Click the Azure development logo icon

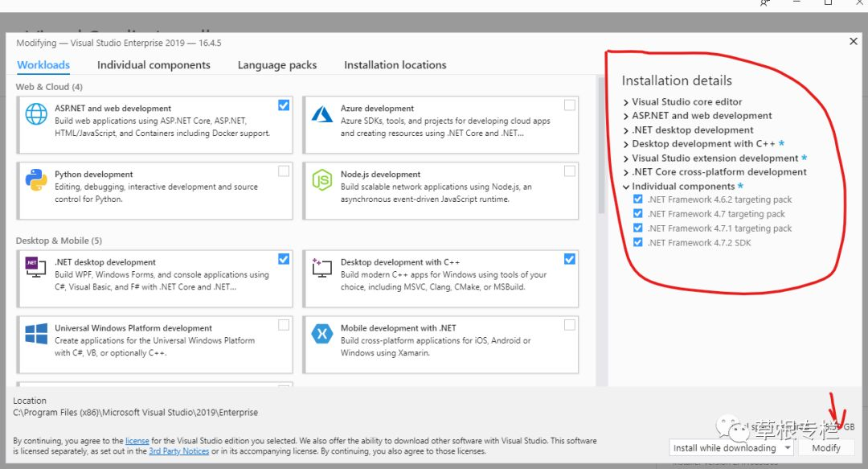321,114
